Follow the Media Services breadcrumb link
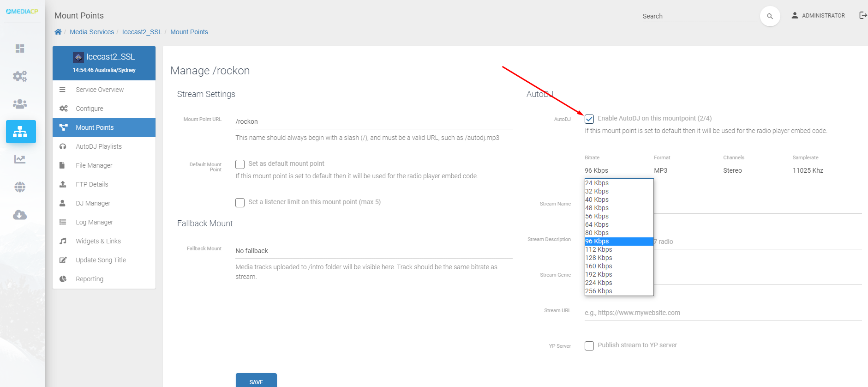 coord(92,32)
